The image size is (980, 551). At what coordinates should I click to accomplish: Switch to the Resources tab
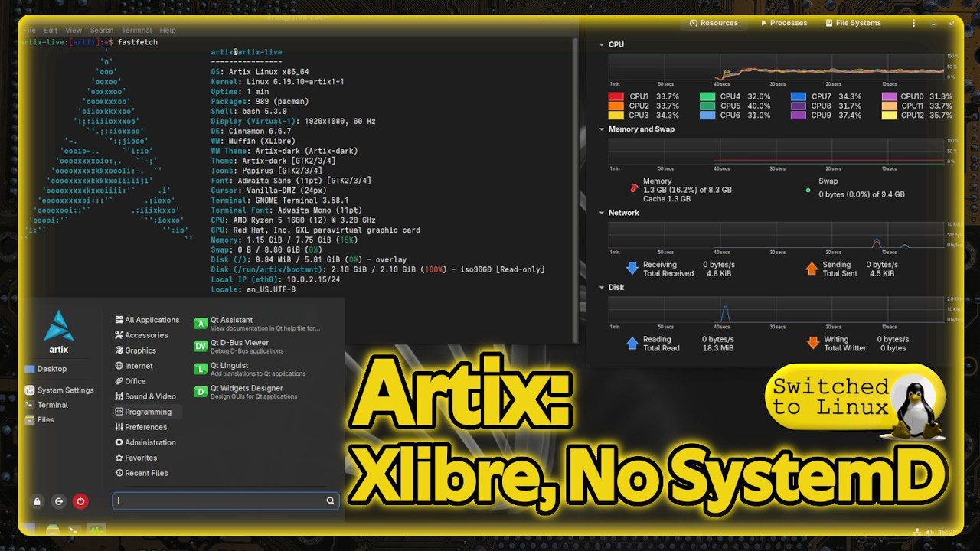coord(714,23)
